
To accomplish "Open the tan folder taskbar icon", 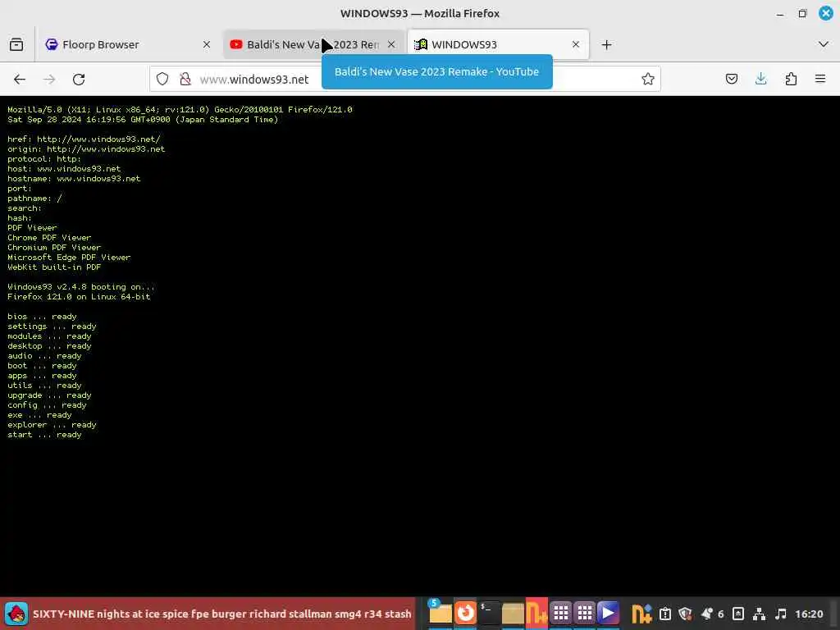I will click(x=513, y=614).
